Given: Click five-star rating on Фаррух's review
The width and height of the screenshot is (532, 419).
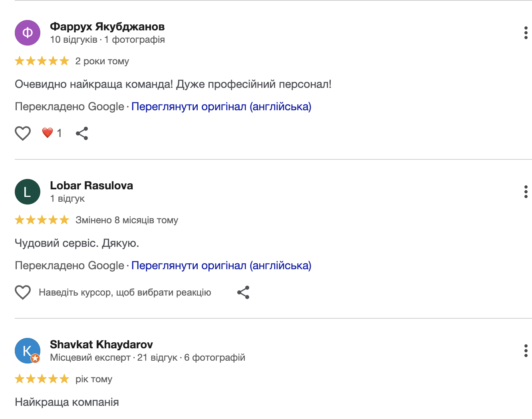Looking at the screenshot, I should coord(42,61).
